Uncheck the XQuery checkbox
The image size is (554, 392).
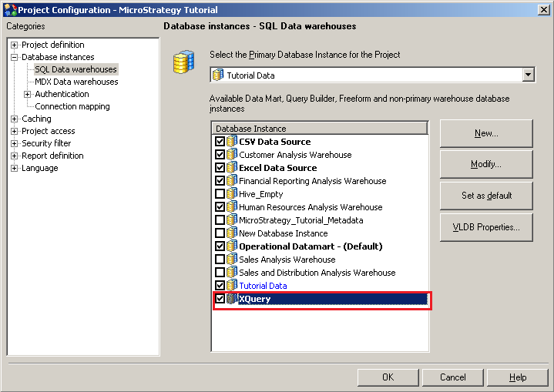pyautogui.click(x=220, y=298)
